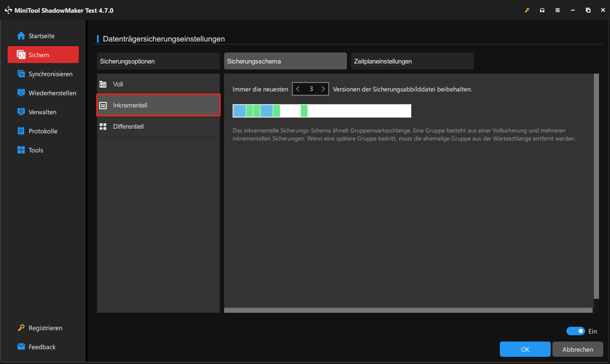This screenshot has width=610, height=364.
Task: Click the vertical scrollbar of settings panel
Action: [x=596, y=186]
